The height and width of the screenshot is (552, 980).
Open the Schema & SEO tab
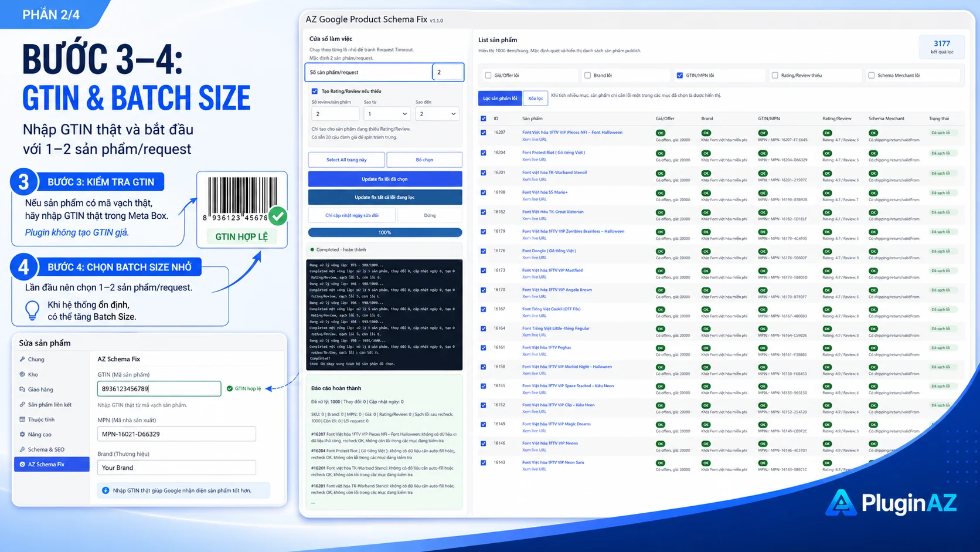[x=52, y=449]
